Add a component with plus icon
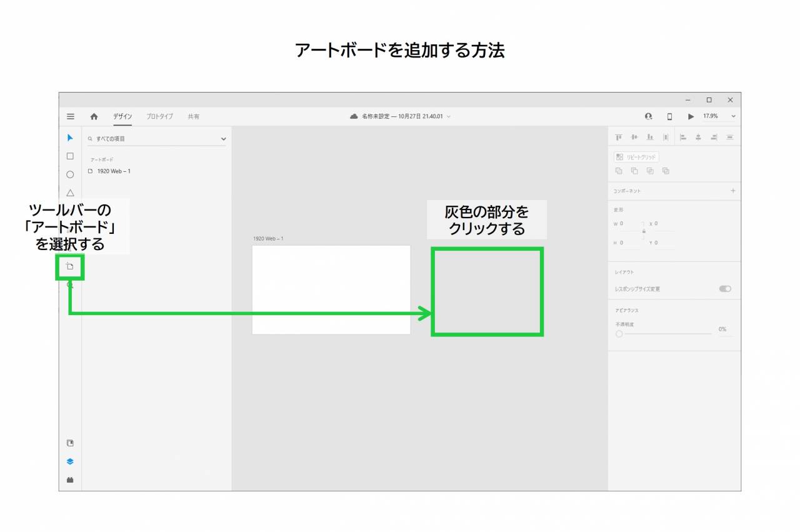This screenshot has width=800, height=532. tap(733, 191)
